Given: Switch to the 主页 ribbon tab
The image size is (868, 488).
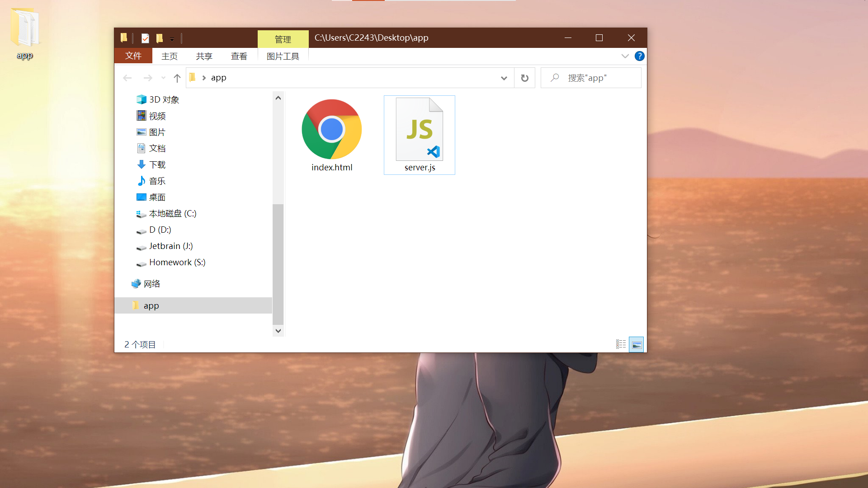Looking at the screenshot, I should point(170,56).
